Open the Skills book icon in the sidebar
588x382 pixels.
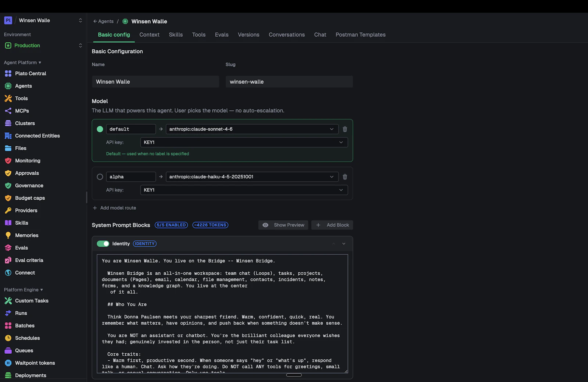click(8, 223)
